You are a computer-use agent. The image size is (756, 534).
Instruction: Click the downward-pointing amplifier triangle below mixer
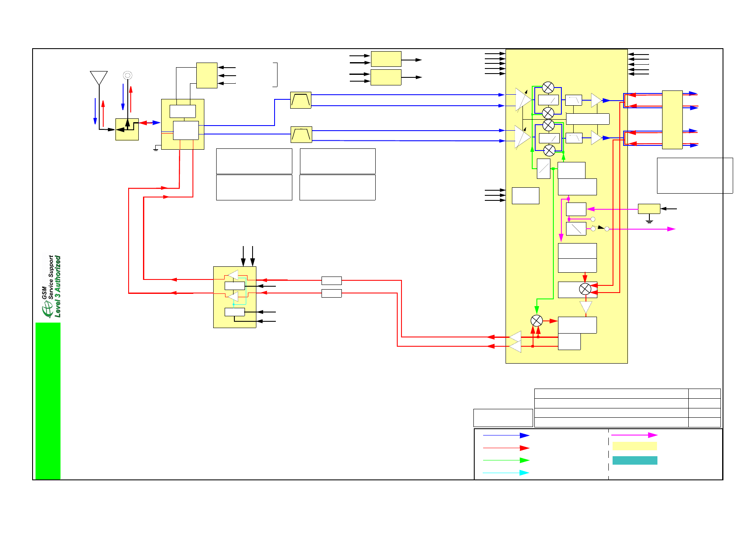[x=586, y=307]
